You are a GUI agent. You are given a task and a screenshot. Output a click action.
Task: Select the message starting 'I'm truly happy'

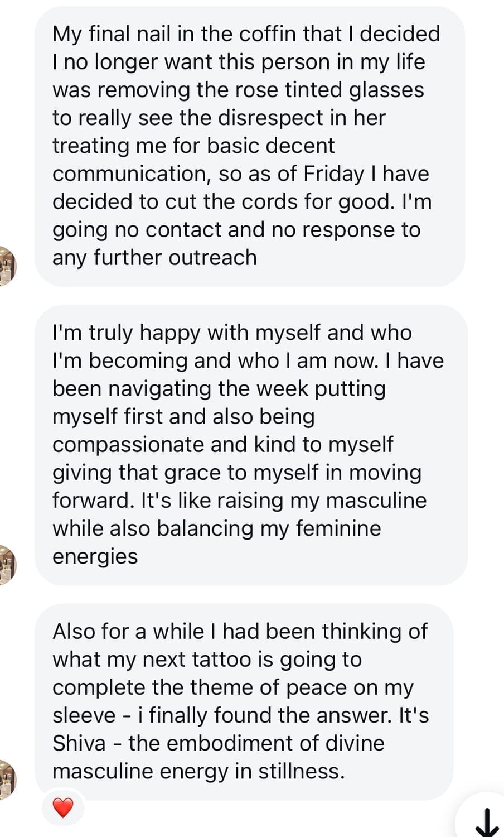[x=251, y=444]
